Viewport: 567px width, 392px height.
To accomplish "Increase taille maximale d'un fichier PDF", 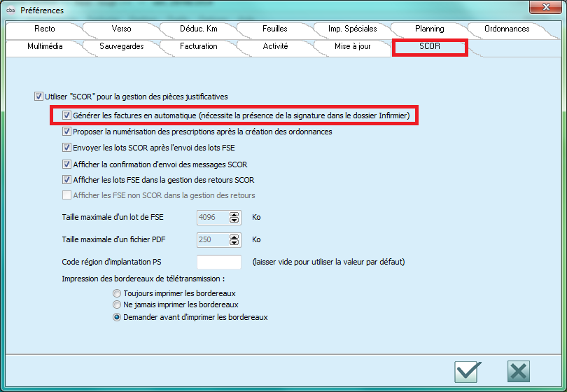I will tap(234, 237).
